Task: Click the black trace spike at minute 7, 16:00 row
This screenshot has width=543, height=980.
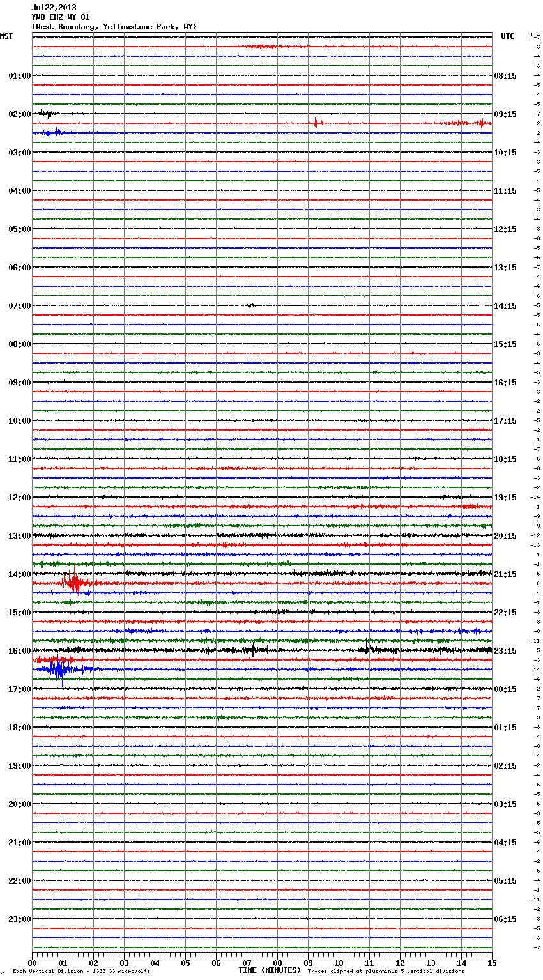Action: coord(253,650)
